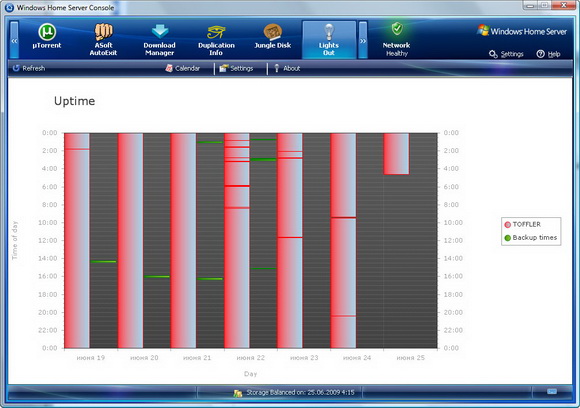
Task: Click the June 25 uptime bar
Action: pos(397,154)
